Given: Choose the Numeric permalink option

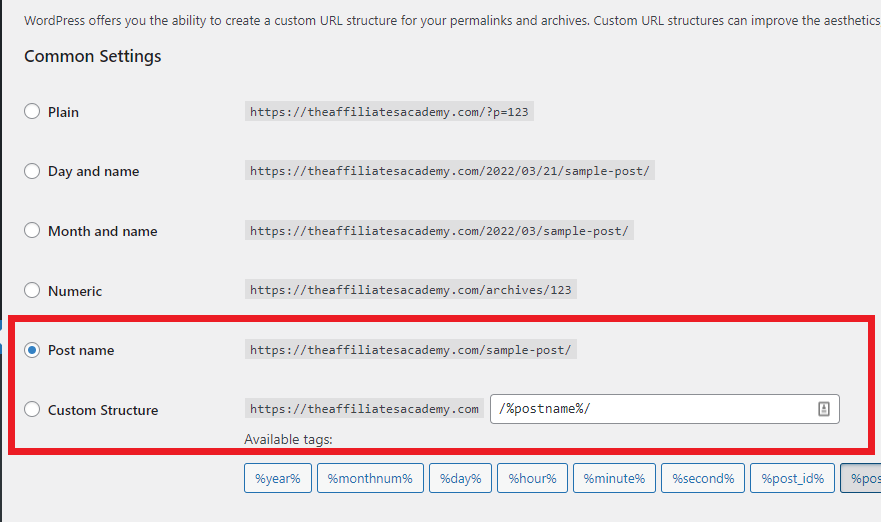Looking at the screenshot, I should (32, 291).
